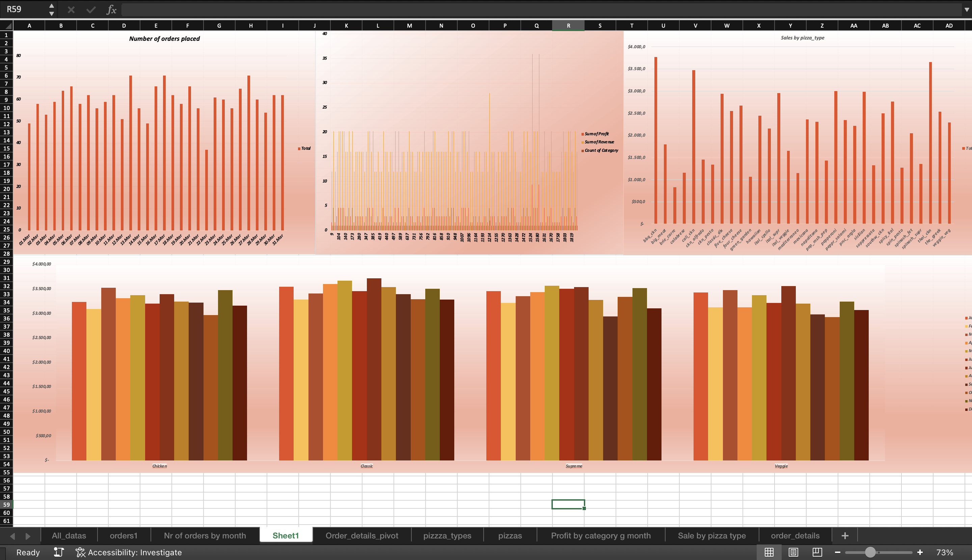
Task: Click the formula bar enter checkmark
Action: 91,10
